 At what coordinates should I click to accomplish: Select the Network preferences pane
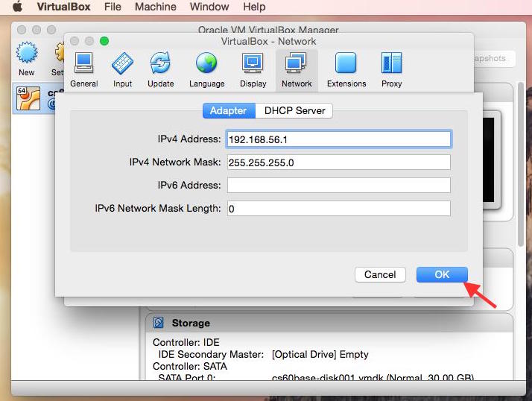click(x=297, y=70)
